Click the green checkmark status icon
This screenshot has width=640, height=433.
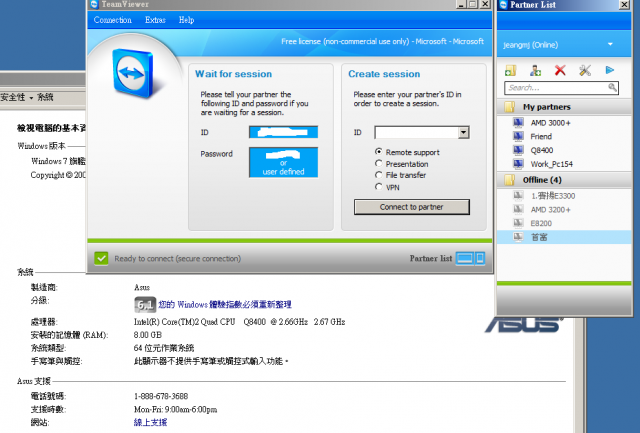point(101,258)
